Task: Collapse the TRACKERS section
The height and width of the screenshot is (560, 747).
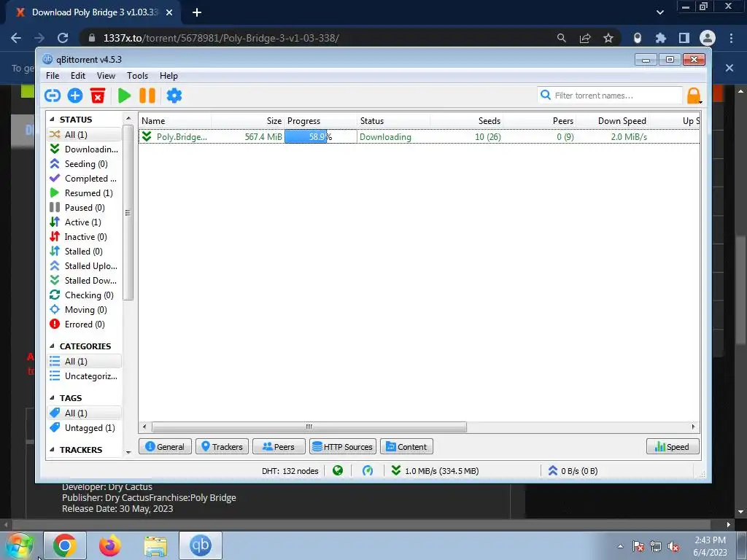Action: (52, 449)
